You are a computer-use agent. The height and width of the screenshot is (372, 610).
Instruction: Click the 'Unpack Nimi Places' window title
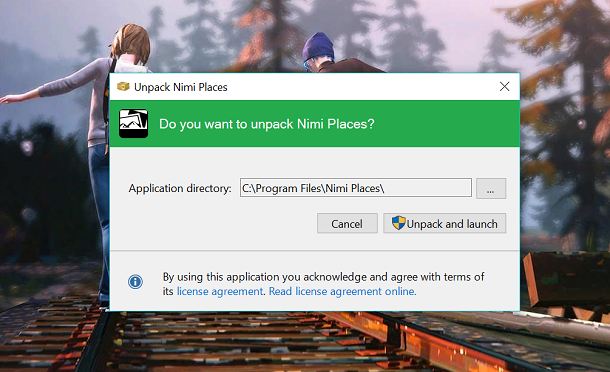tap(181, 87)
